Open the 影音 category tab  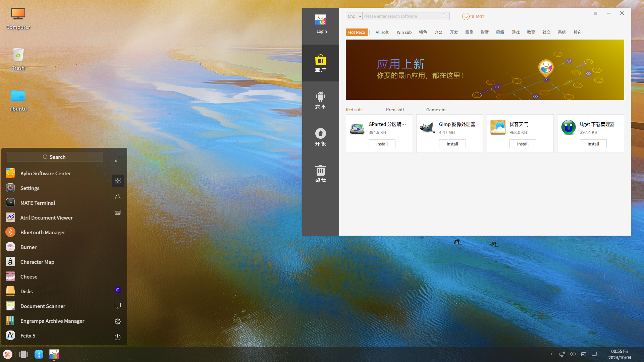tap(485, 32)
